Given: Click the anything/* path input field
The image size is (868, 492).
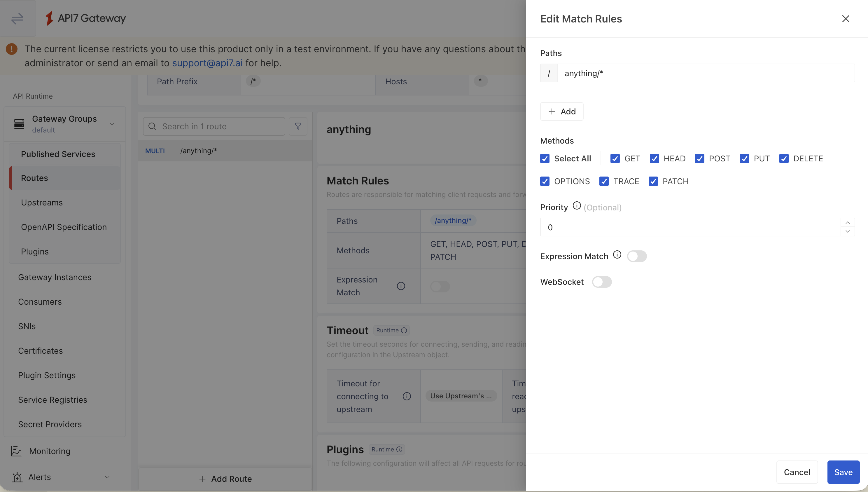Looking at the screenshot, I should click(x=705, y=73).
